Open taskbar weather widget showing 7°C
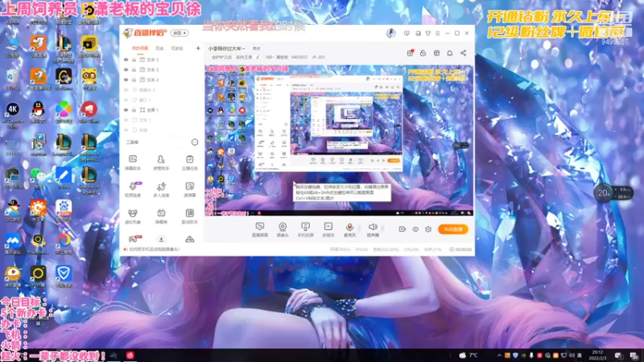644x362 pixels. click(469, 356)
